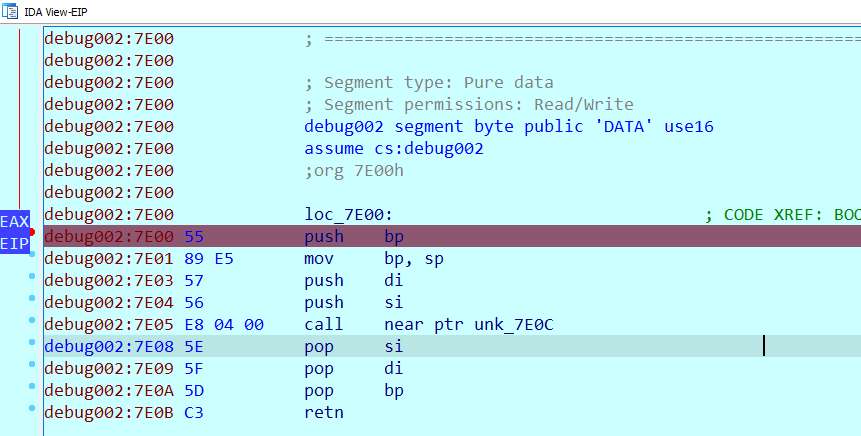
Task: Click the gutter dot beside push di
Action: pyautogui.click(x=33, y=278)
